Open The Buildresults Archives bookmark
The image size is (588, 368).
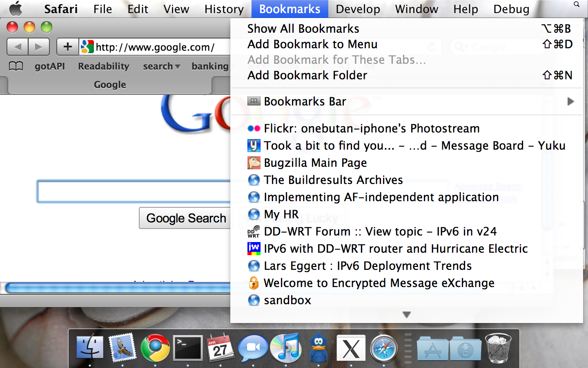click(x=407, y=180)
